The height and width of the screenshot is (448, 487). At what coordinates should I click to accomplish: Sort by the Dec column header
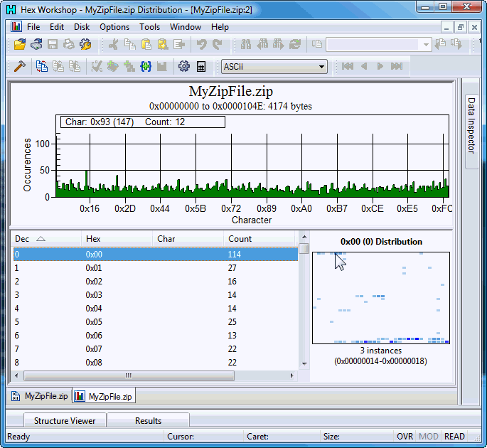tap(46, 239)
